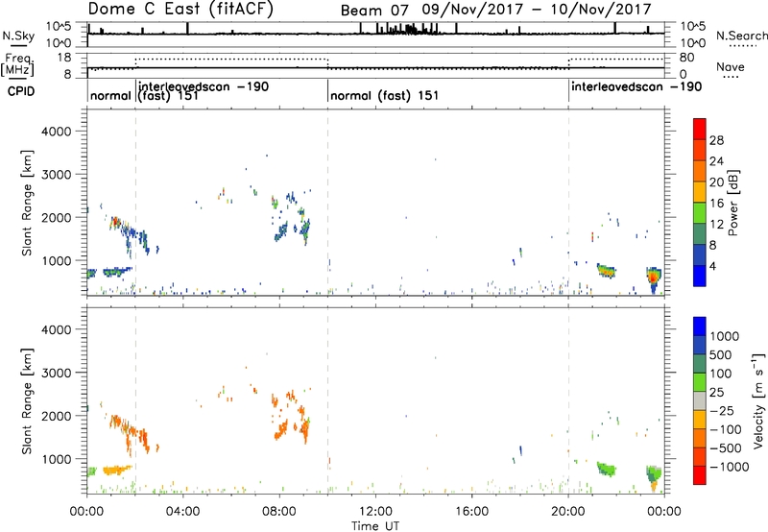The image size is (768, 532).
Task: Click the 'Slant Range [km]' label of velocity panel
Action: pos(27,401)
